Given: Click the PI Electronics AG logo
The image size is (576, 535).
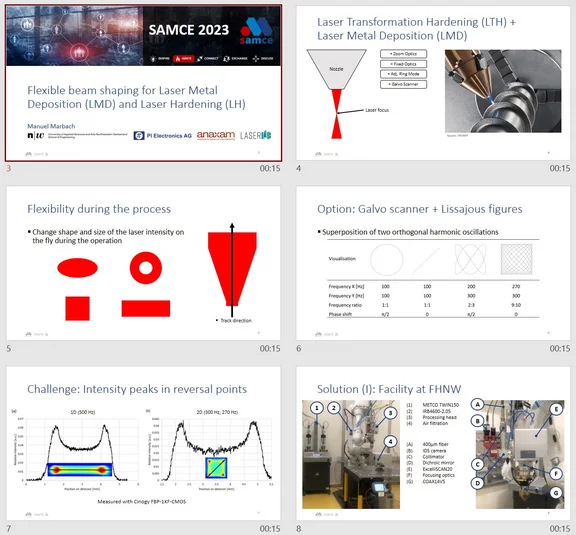Looking at the screenshot, I should pos(163,136).
